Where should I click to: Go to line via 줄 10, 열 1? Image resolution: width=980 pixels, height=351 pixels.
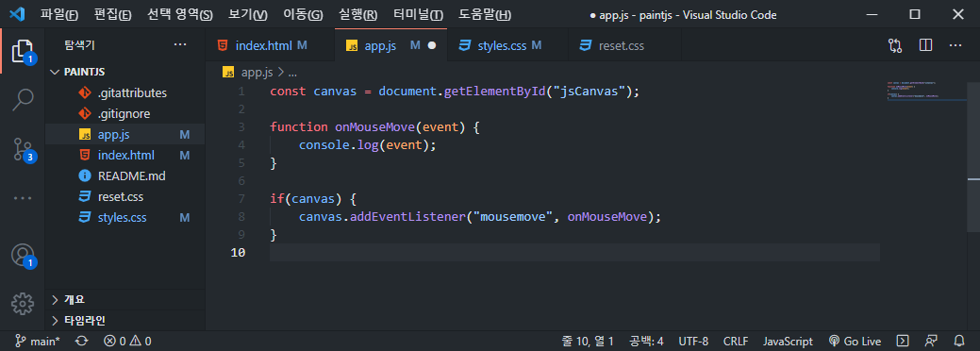(588, 341)
